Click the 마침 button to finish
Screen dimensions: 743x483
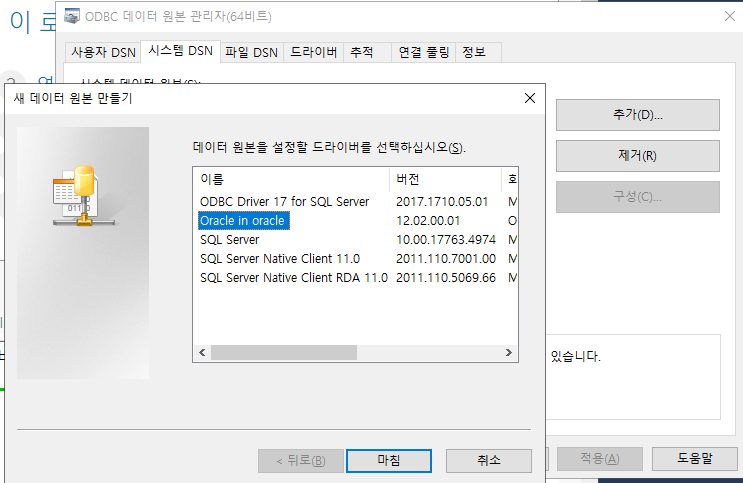pyautogui.click(x=389, y=460)
